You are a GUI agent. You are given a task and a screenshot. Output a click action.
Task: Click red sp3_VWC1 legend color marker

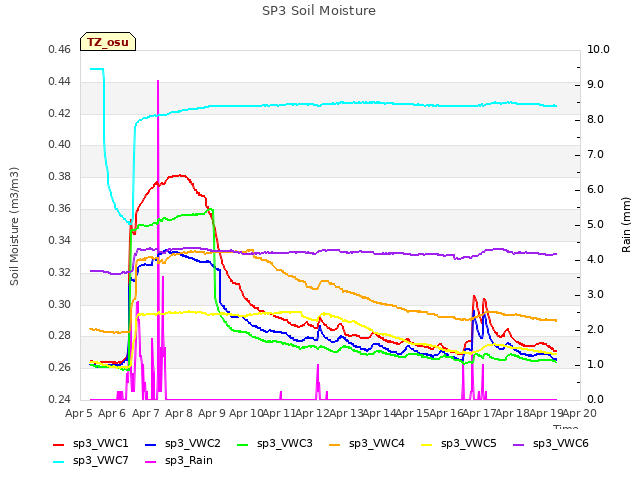point(59,444)
